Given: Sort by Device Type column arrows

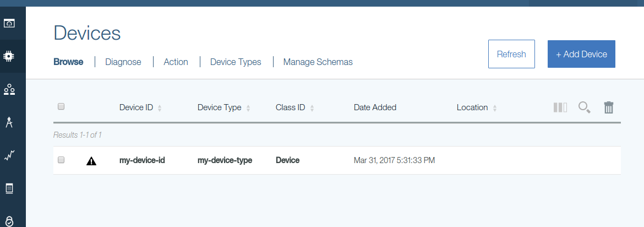Looking at the screenshot, I should 248,108.
